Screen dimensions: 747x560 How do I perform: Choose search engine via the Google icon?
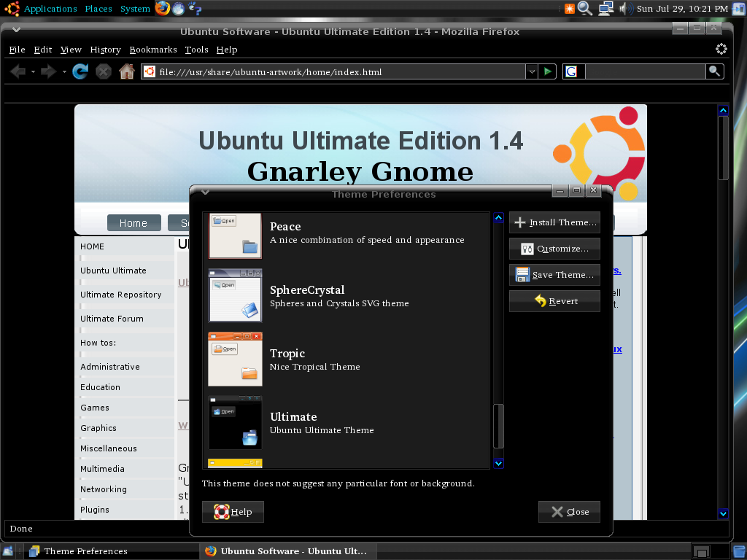[x=571, y=72]
